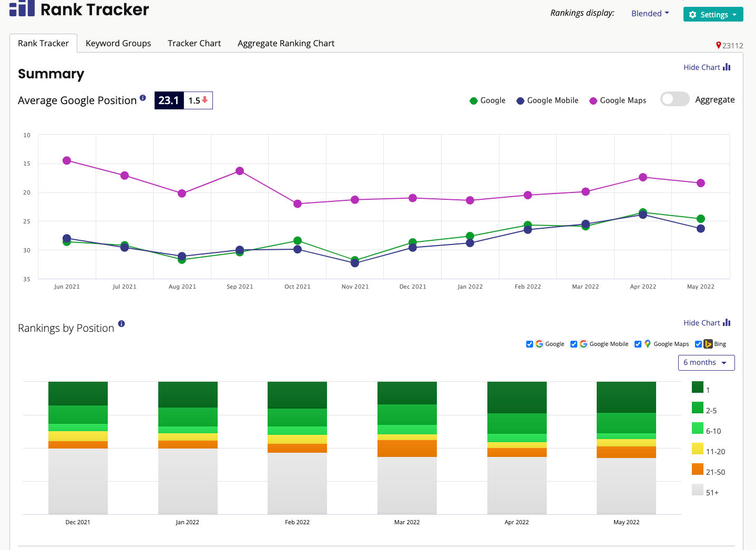Click the Google logo icon beside Google Mobile label
The width and height of the screenshot is (756, 550).
pos(584,344)
